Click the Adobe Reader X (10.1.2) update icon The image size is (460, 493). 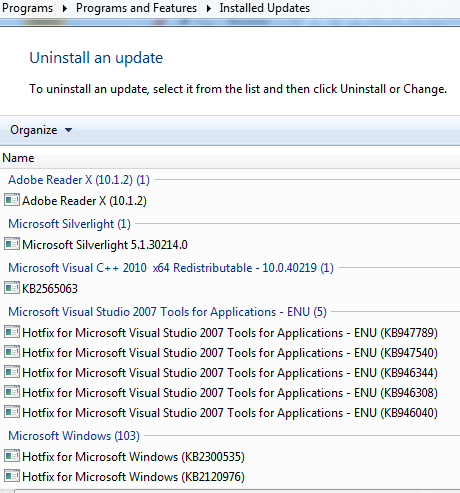pos(12,200)
